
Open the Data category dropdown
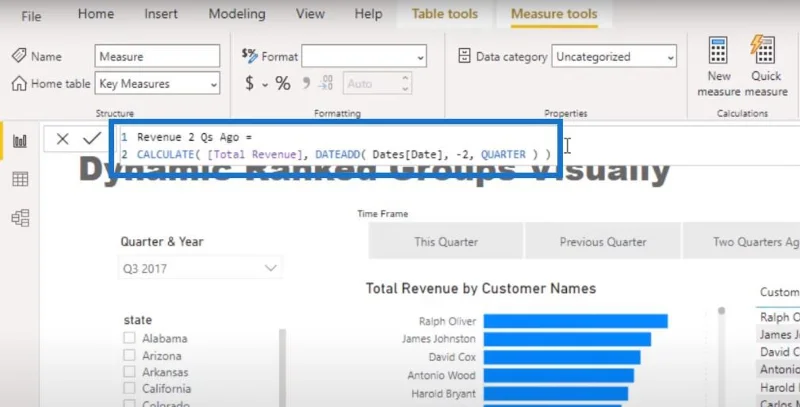(614, 56)
